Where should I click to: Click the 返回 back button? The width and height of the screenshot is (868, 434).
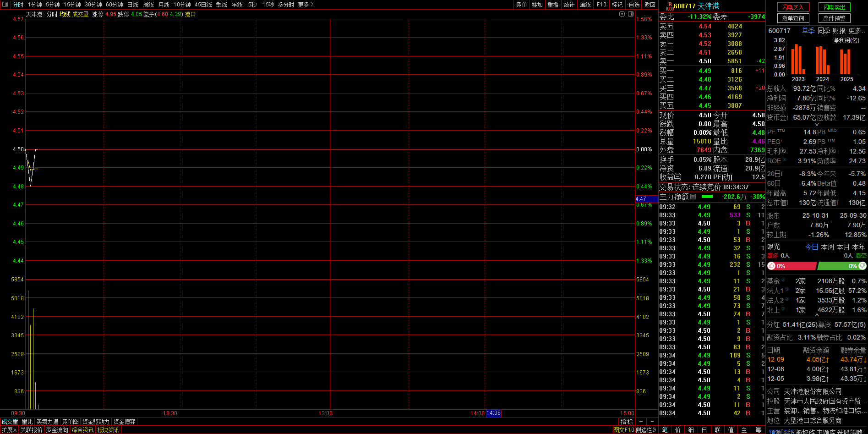(650, 5)
